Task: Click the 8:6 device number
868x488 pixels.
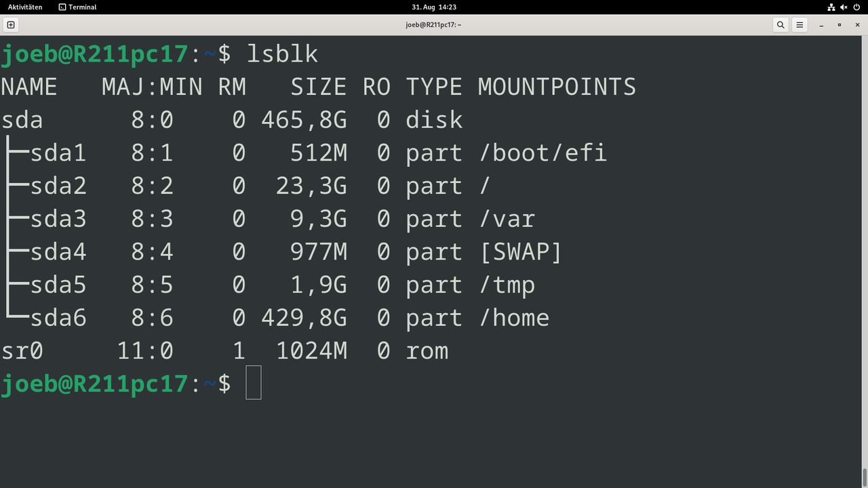Action: pos(153,318)
